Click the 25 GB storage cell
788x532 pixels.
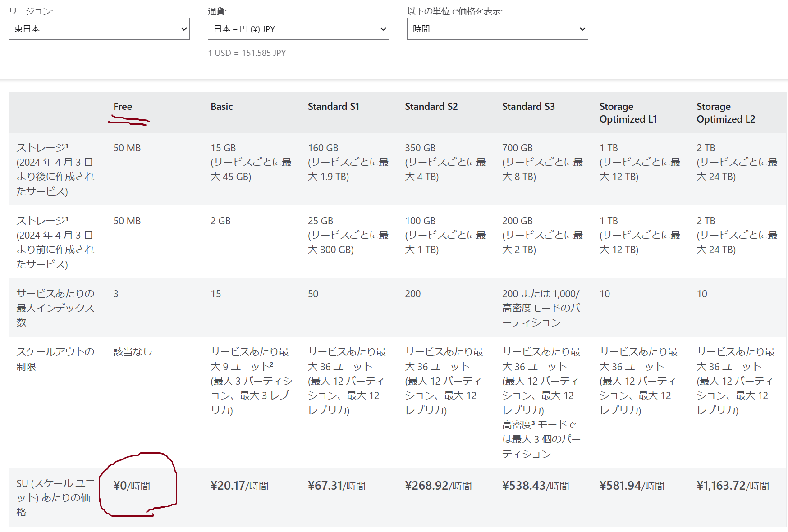[x=348, y=235]
